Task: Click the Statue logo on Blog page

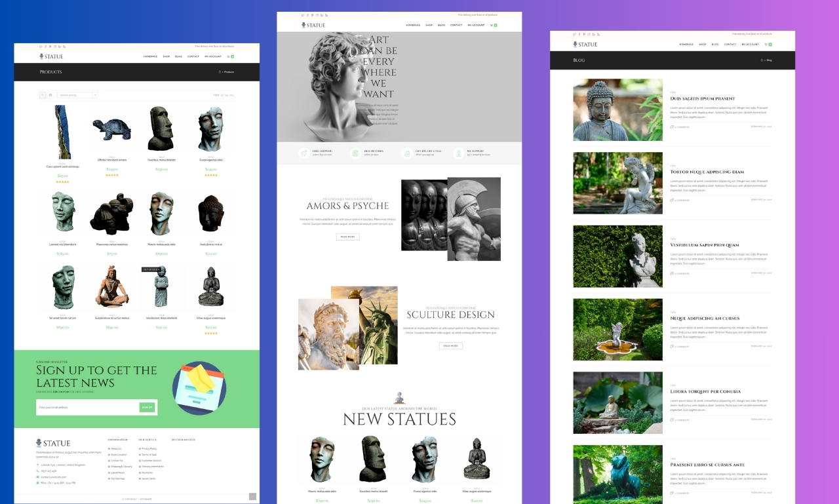Action: tap(585, 45)
